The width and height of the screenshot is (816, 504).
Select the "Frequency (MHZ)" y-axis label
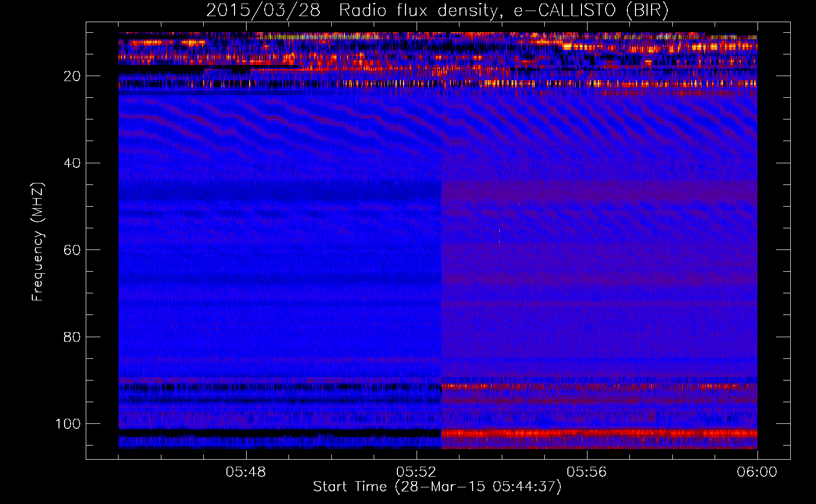[38, 242]
